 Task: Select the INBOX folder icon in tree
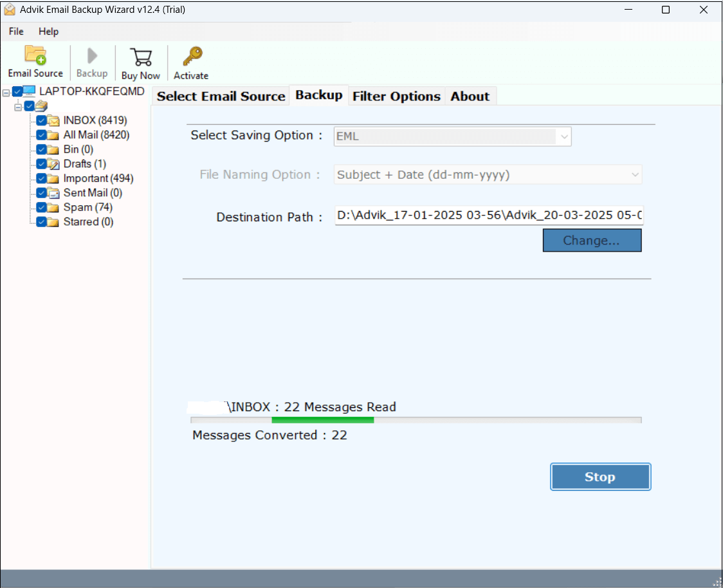pos(53,120)
